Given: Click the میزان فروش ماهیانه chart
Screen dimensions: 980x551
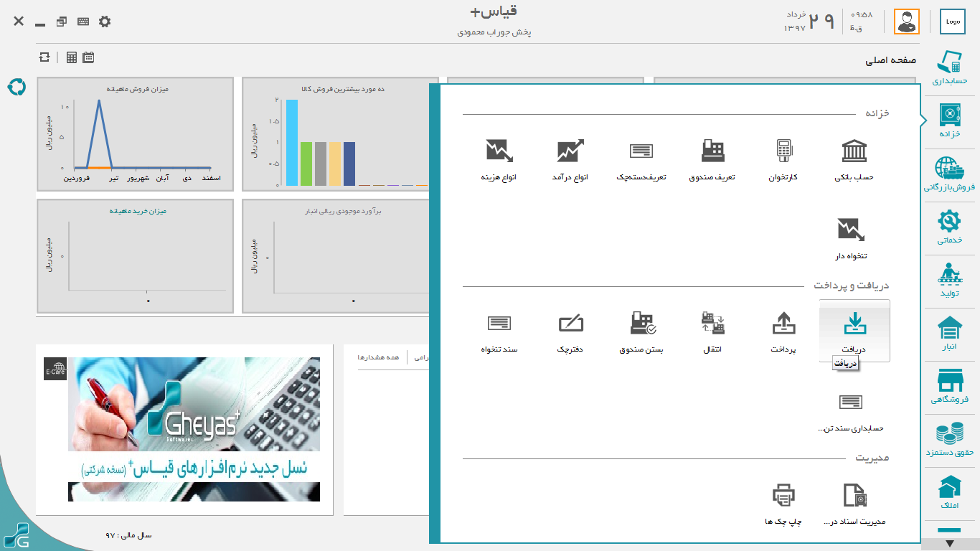Looking at the screenshot, I should (x=136, y=134).
